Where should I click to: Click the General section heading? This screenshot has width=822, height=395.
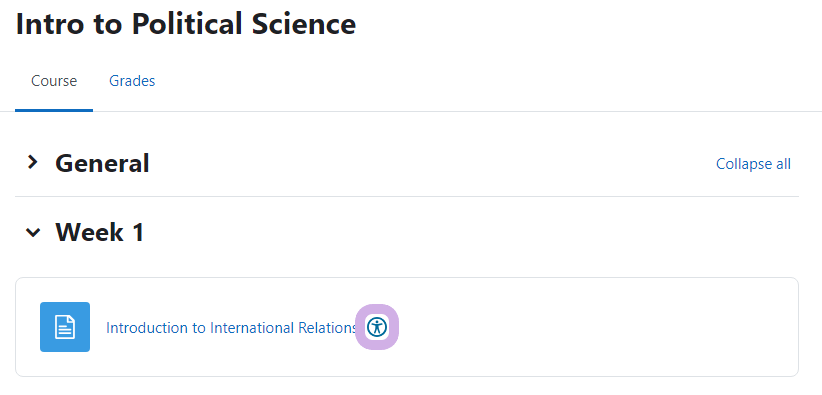pyautogui.click(x=102, y=163)
